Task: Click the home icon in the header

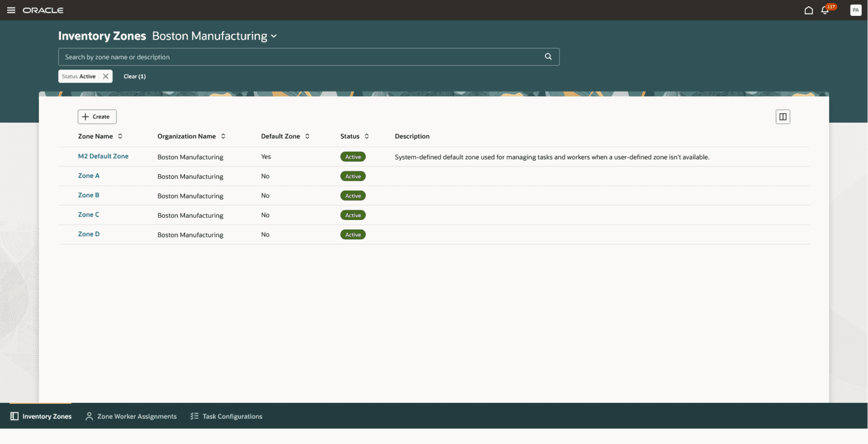Action: click(x=808, y=10)
